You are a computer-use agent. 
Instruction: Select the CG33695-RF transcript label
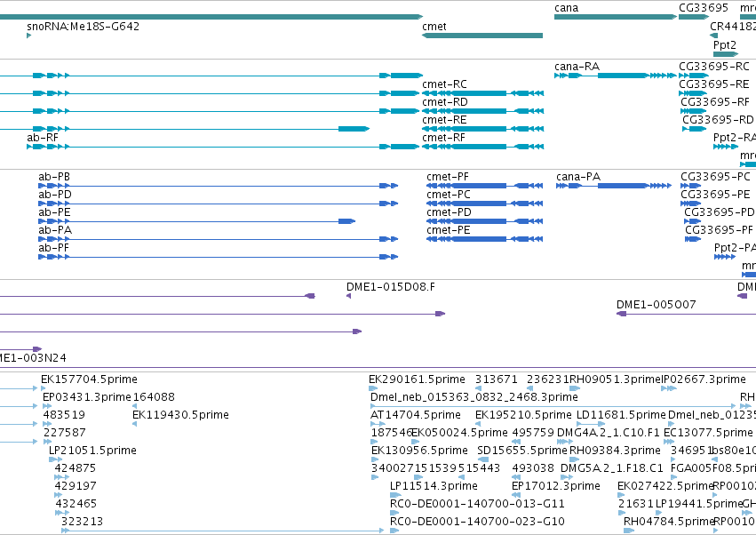715,102
